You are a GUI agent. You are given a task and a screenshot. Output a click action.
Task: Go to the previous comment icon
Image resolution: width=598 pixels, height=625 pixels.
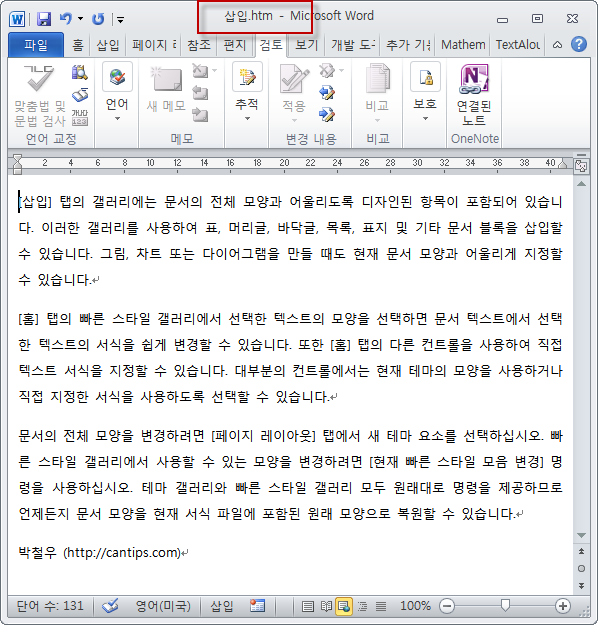pos(200,93)
